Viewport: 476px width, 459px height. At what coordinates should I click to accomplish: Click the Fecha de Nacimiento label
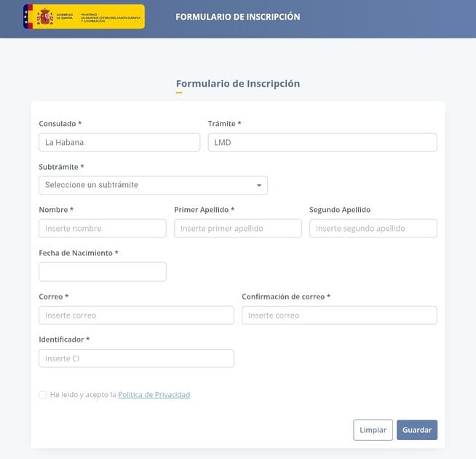coord(79,253)
